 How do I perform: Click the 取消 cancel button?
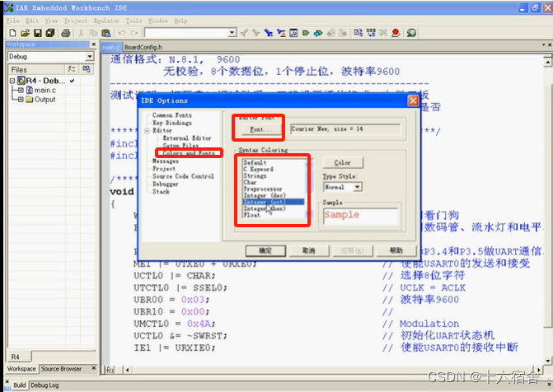pos(308,250)
